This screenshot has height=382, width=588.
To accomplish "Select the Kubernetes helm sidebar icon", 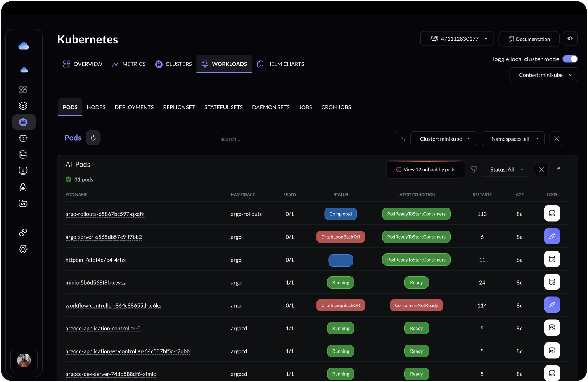I will pyautogui.click(x=24, y=122).
